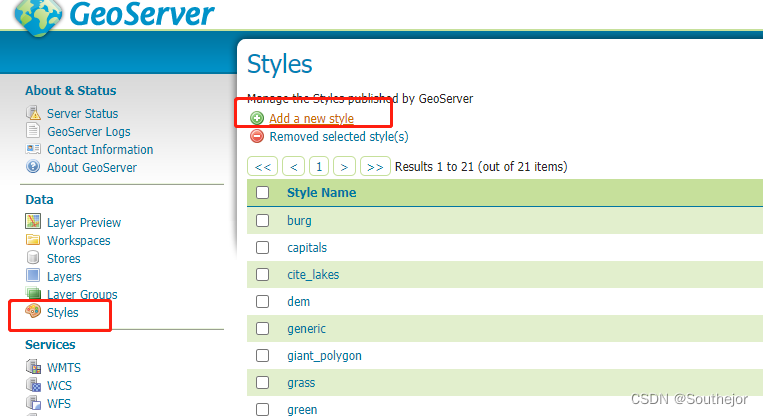Click Add a new style link
The width and height of the screenshot is (763, 416).
click(x=311, y=118)
